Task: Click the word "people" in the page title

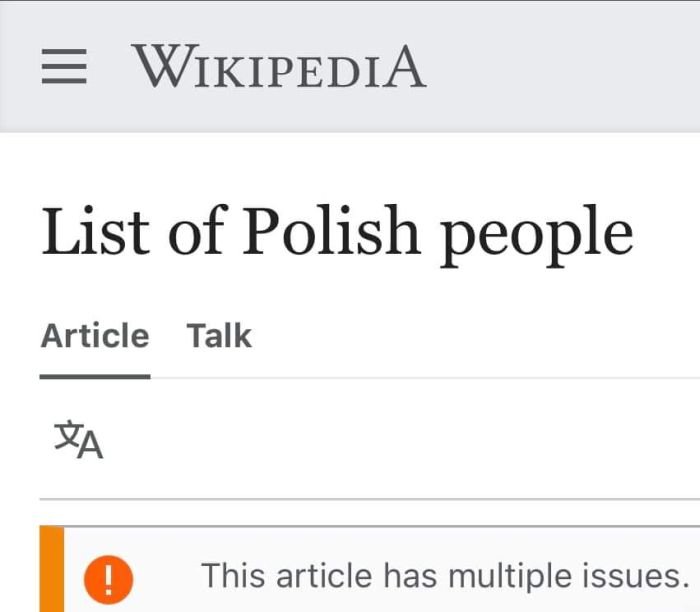Action: 537,233
